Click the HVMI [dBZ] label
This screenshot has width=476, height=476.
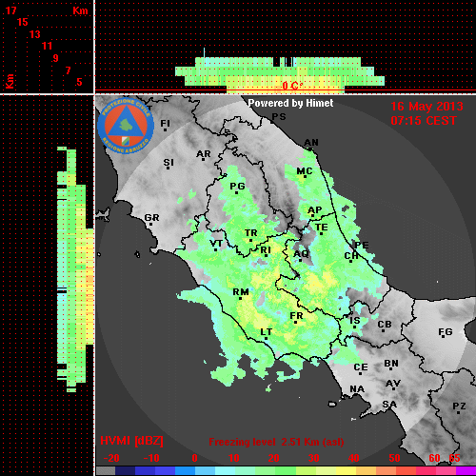pyautogui.click(x=131, y=441)
